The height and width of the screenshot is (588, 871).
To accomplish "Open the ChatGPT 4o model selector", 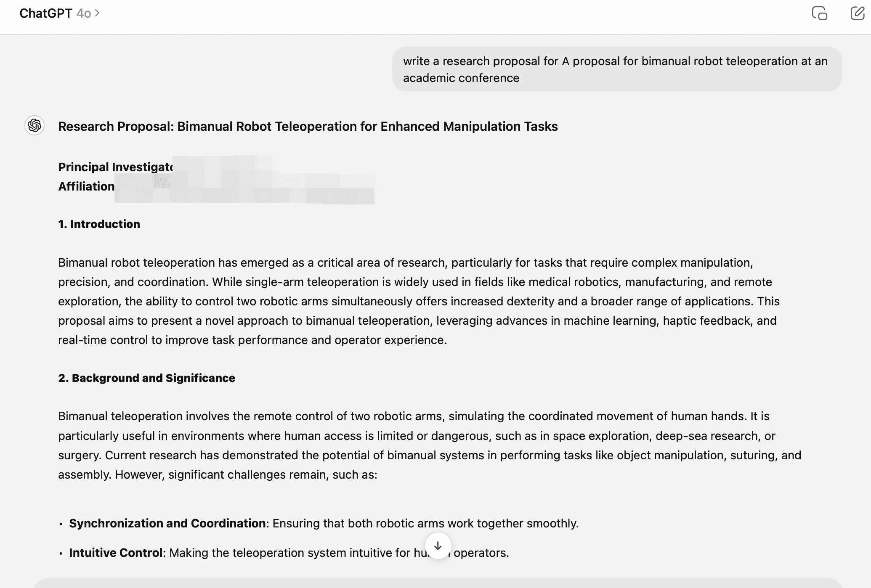I will (x=59, y=13).
